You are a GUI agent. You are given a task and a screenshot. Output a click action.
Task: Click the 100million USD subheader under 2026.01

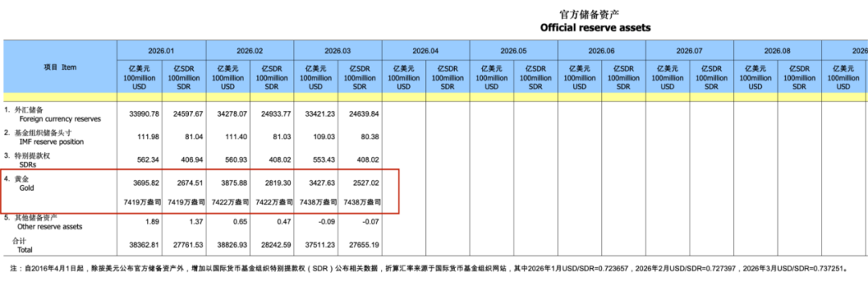click(x=140, y=77)
